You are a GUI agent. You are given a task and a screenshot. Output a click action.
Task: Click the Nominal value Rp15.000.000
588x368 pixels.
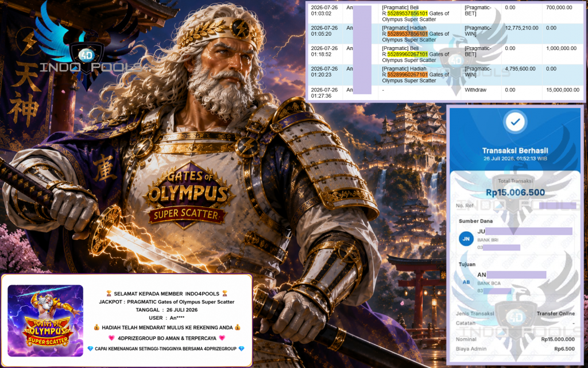click(x=558, y=339)
